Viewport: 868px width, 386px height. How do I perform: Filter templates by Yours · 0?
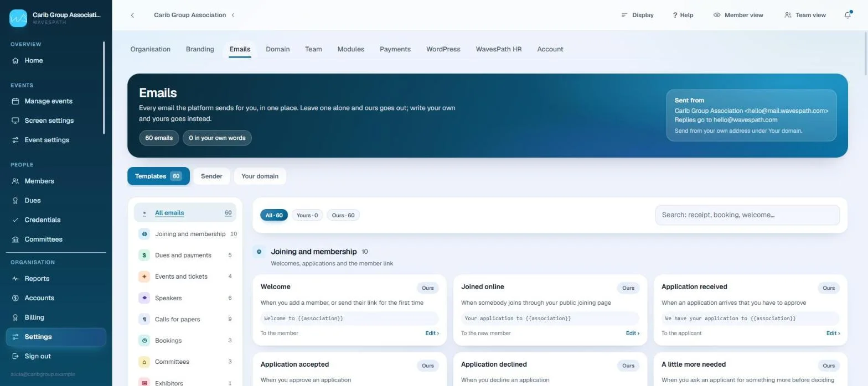(307, 215)
